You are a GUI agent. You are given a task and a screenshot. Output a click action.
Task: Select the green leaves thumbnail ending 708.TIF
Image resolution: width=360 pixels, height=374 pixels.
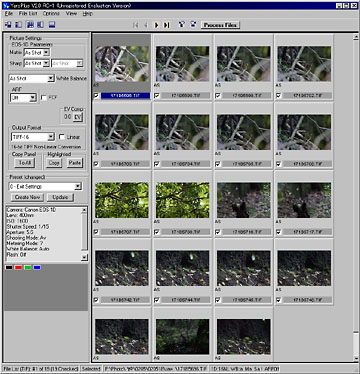tap(183, 200)
